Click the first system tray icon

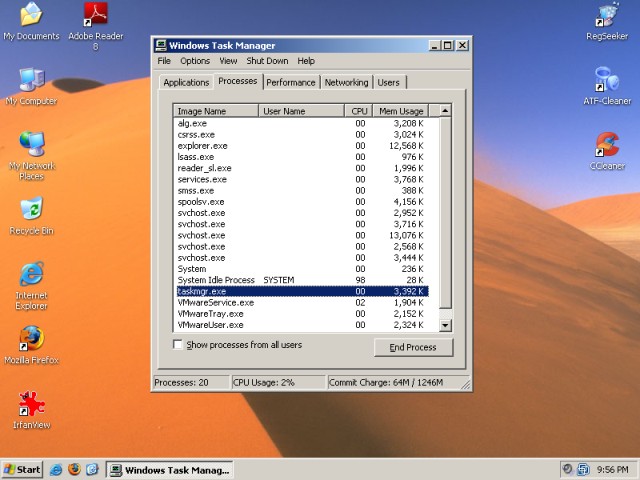pyautogui.click(x=567, y=469)
